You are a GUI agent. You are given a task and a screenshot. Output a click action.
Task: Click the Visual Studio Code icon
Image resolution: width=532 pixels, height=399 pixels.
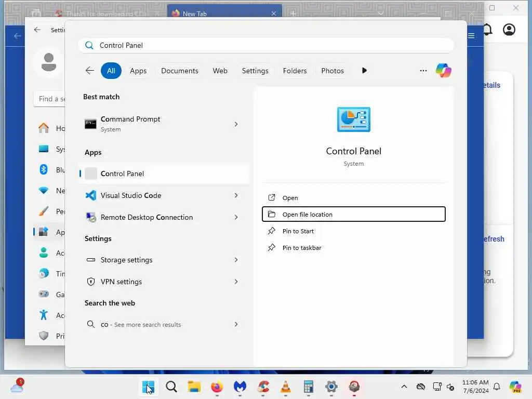[90, 195]
